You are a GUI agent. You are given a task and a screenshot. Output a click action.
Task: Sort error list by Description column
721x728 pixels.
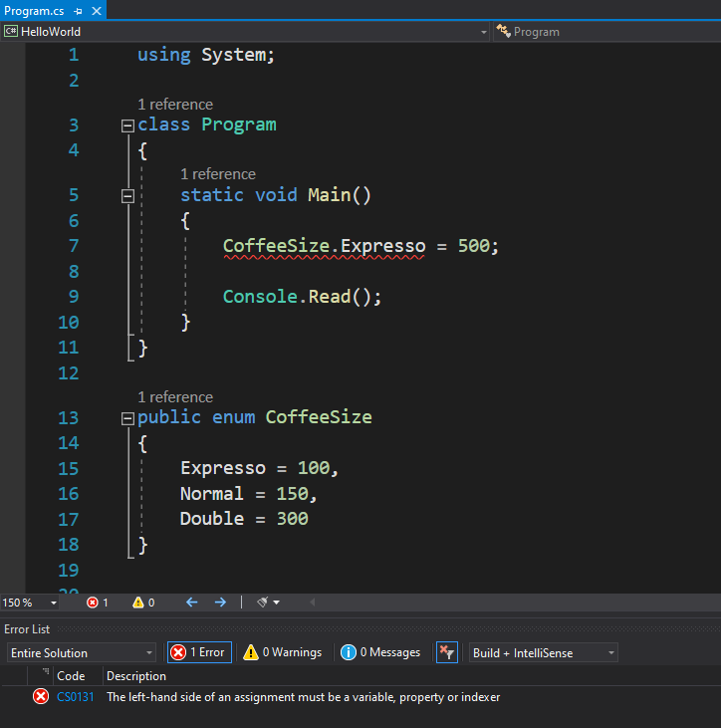[136, 676]
